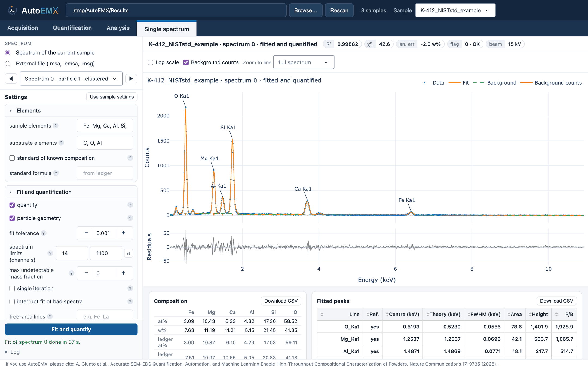
Task: Open Spectrum 0 particle 1 dropdown
Action: [71, 79]
